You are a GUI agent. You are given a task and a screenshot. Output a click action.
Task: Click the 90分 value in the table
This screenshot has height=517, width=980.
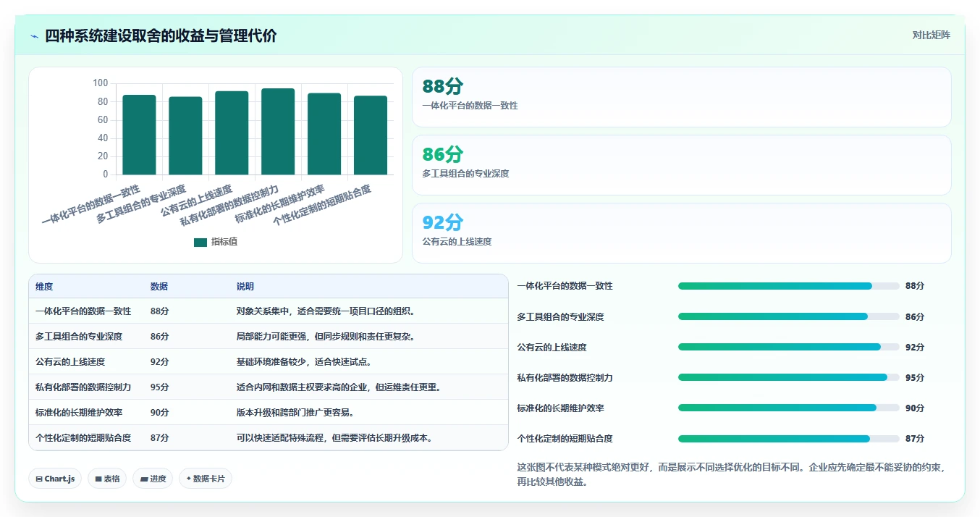(x=160, y=413)
